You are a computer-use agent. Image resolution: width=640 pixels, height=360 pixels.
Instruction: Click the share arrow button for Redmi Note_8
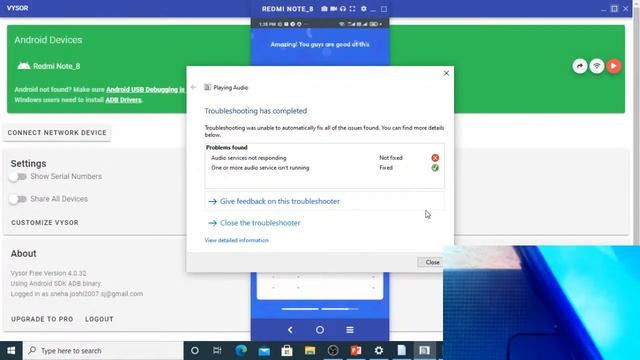580,66
